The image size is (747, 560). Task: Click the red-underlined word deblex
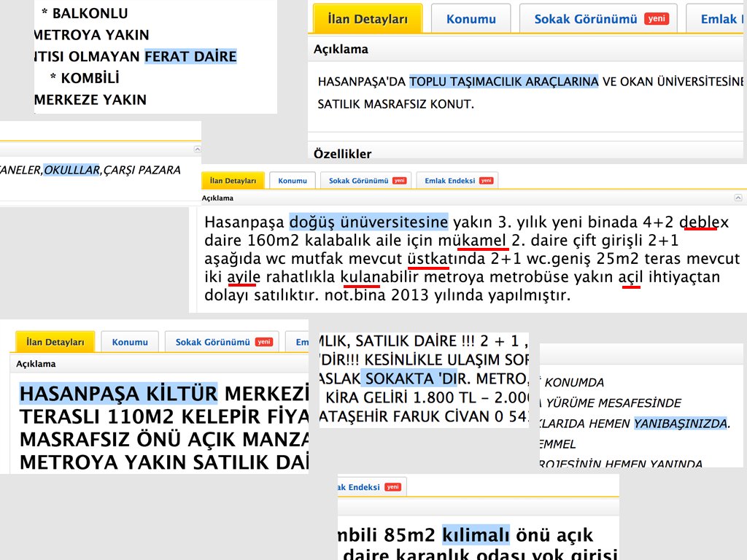(704, 222)
